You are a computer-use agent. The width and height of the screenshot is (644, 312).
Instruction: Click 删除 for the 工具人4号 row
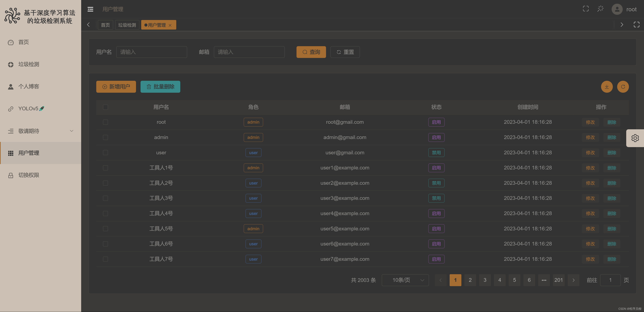612,213
